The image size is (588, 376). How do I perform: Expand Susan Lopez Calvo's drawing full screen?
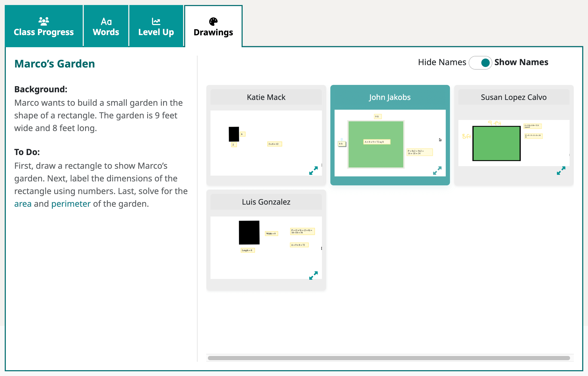coord(561,171)
